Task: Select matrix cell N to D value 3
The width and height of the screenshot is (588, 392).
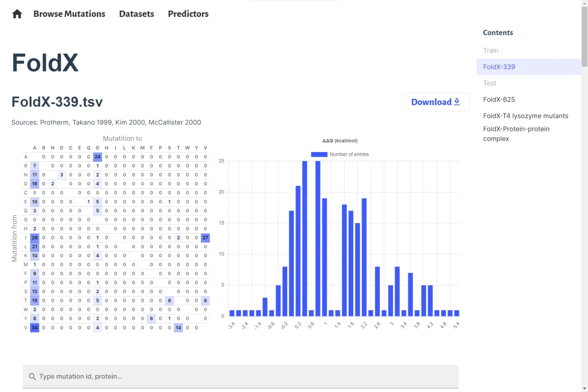Action: click(61, 175)
